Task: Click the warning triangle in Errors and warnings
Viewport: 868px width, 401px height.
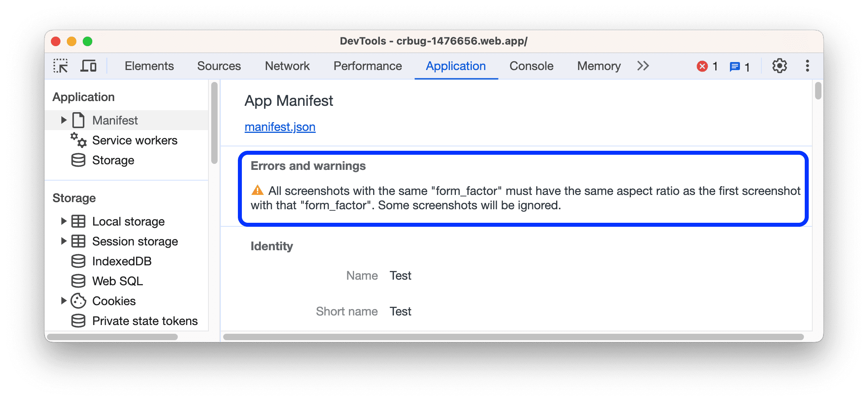Action: coord(257,191)
